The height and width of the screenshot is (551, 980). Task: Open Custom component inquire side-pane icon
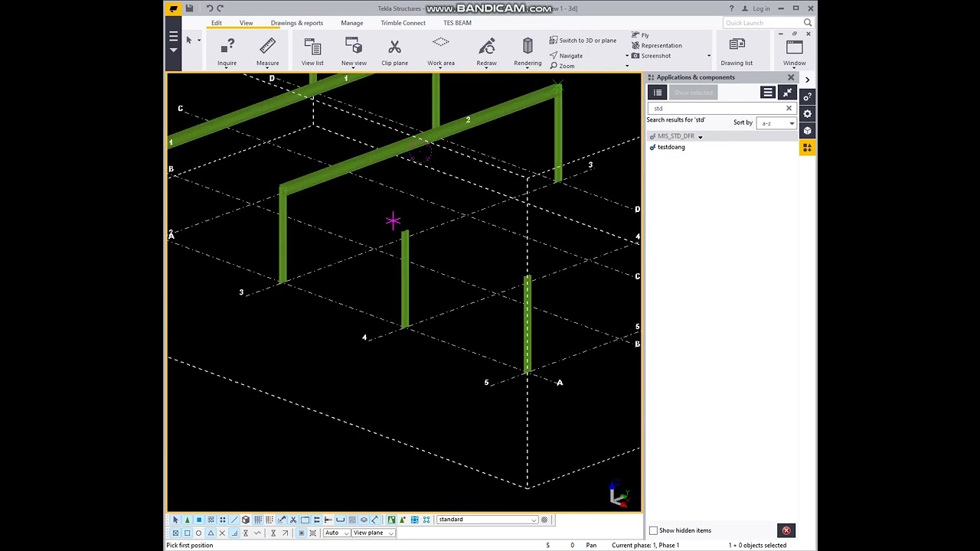(807, 96)
